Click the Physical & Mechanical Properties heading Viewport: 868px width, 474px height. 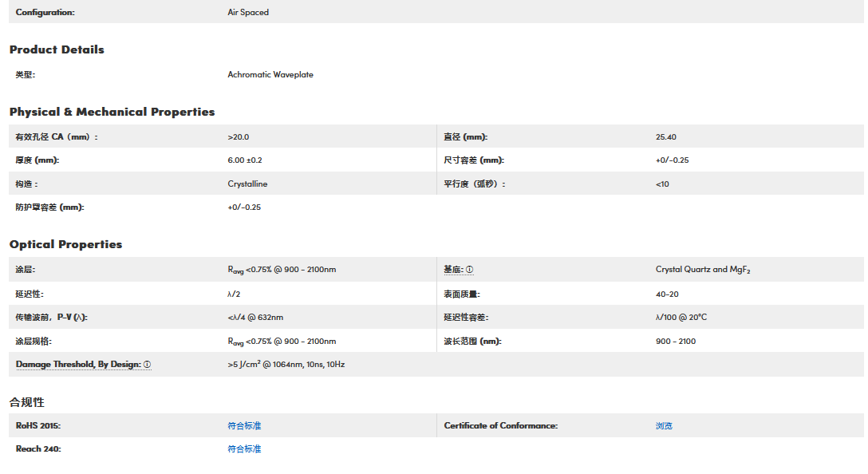112,112
